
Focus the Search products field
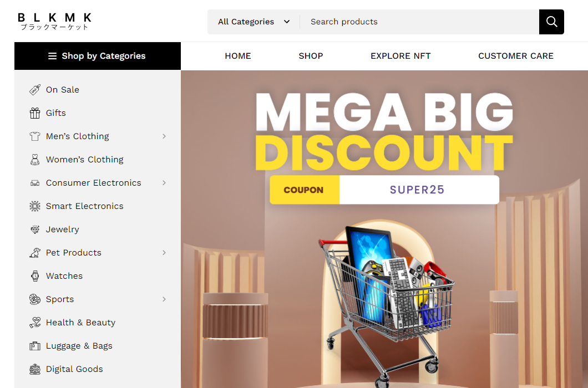419,22
